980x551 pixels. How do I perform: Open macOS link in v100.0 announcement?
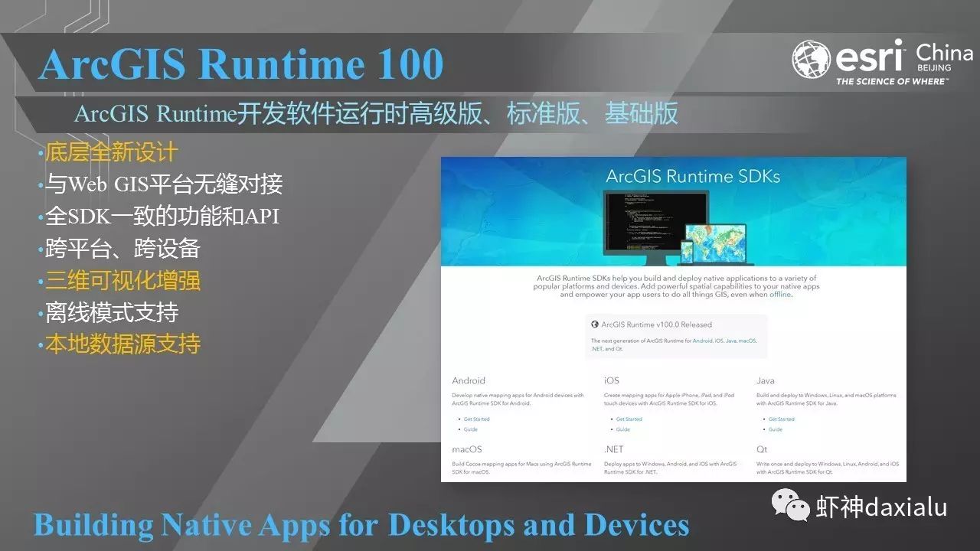click(x=748, y=341)
